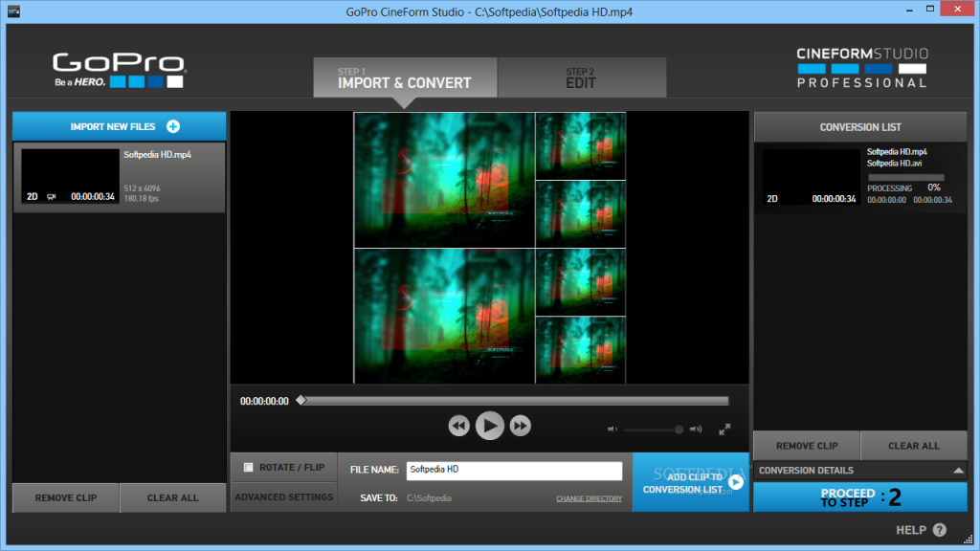Screen dimensions: 980x551
Task: Mute audio using the speaker icon
Action: (x=613, y=429)
